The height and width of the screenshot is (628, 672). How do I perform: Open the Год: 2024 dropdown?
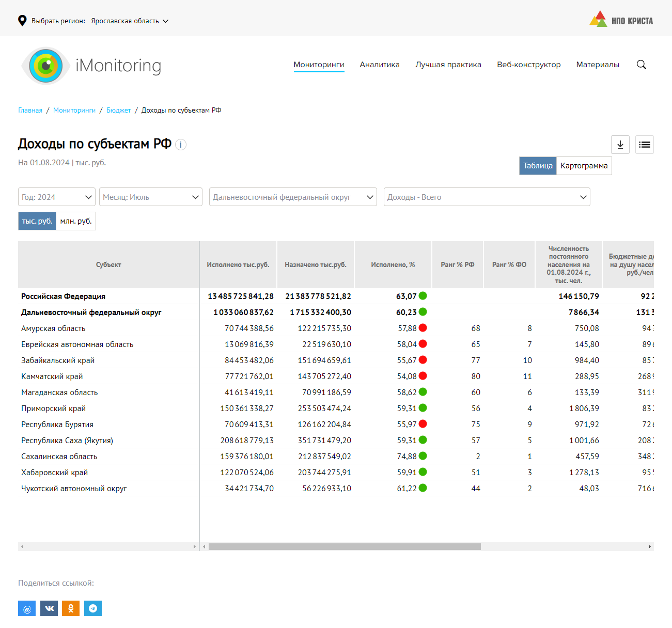coord(56,197)
